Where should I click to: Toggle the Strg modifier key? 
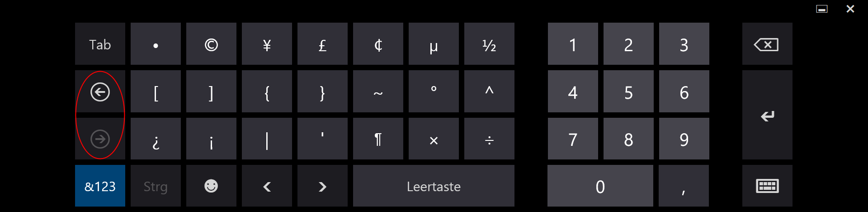coord(156,186)
